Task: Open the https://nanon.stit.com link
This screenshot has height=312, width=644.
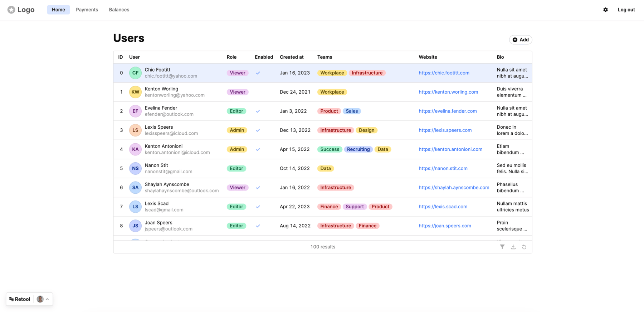Action: [x=443, y=168]
